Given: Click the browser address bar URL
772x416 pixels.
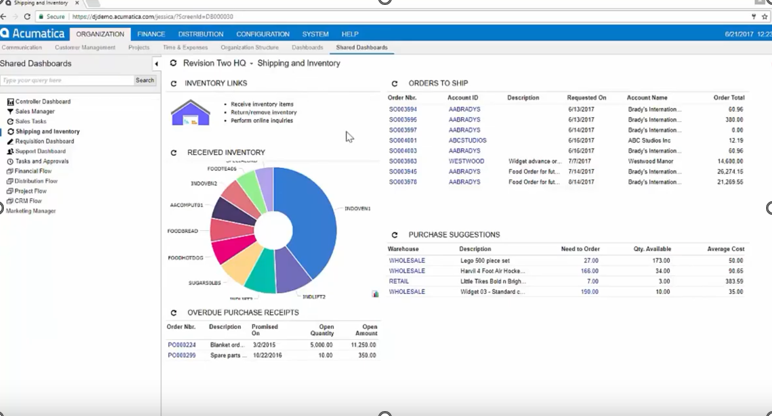Looking at the screenshot, I should coord(153,16).
